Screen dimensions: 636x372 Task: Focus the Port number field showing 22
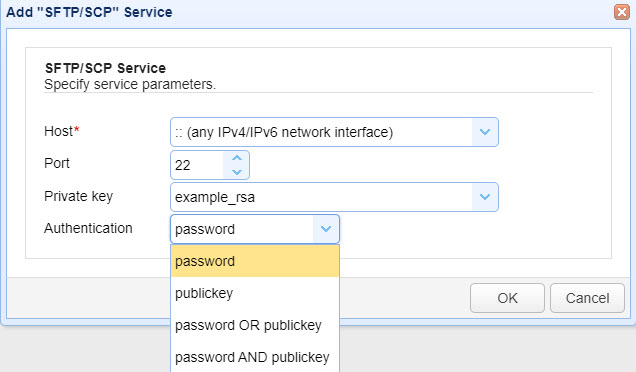(198, 165)
